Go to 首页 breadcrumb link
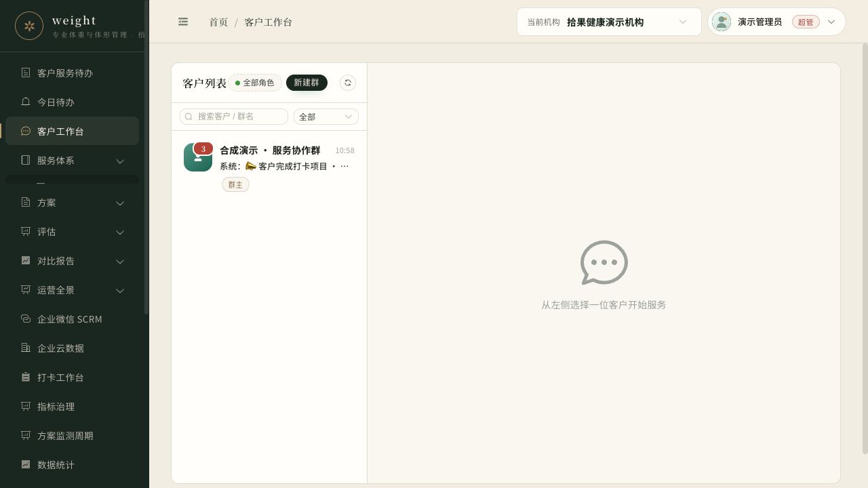The width and height of the screenshot is (868, 488). pyautogui.click(x=218, y=22)
